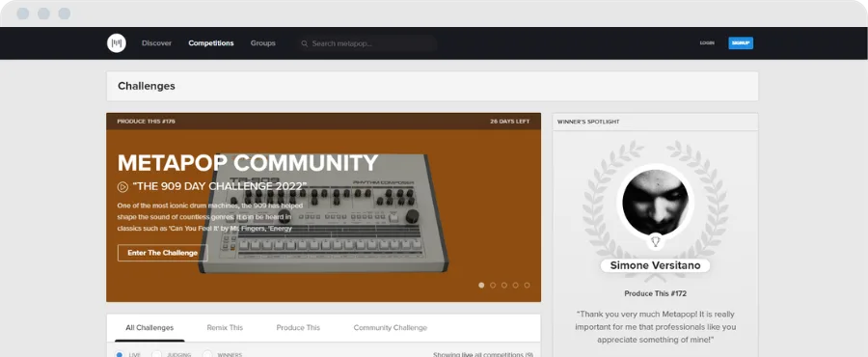
Task: Select the WINNERS radio filter
Action: tap(207, 354)
